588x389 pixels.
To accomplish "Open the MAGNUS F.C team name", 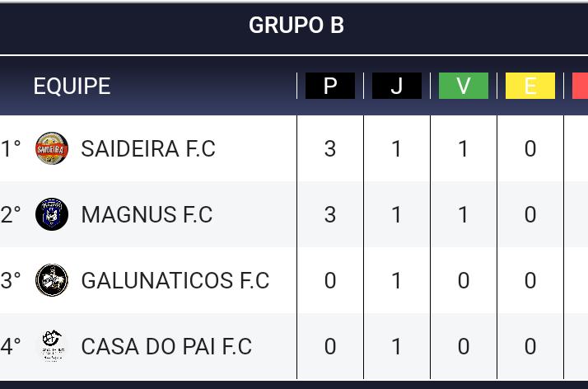I will 147,214.
